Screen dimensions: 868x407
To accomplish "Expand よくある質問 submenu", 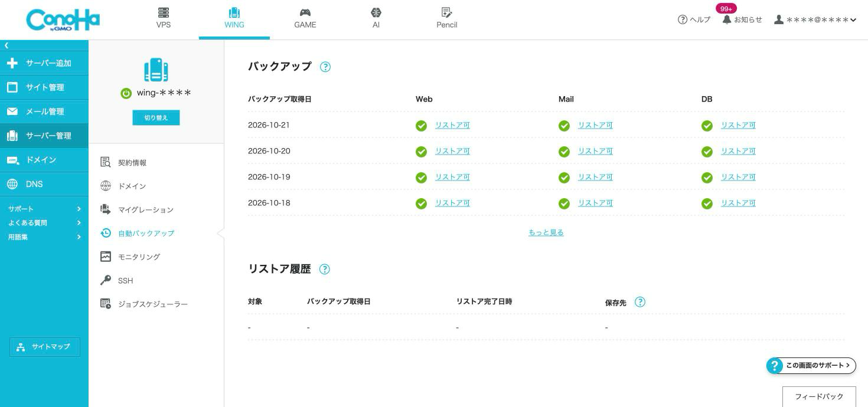I will [44, 223].
